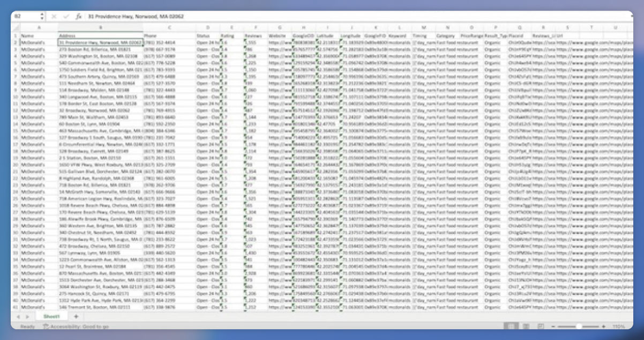Select cell 273 Boston Rd, Billerica, MA 01821

point(100,49)
